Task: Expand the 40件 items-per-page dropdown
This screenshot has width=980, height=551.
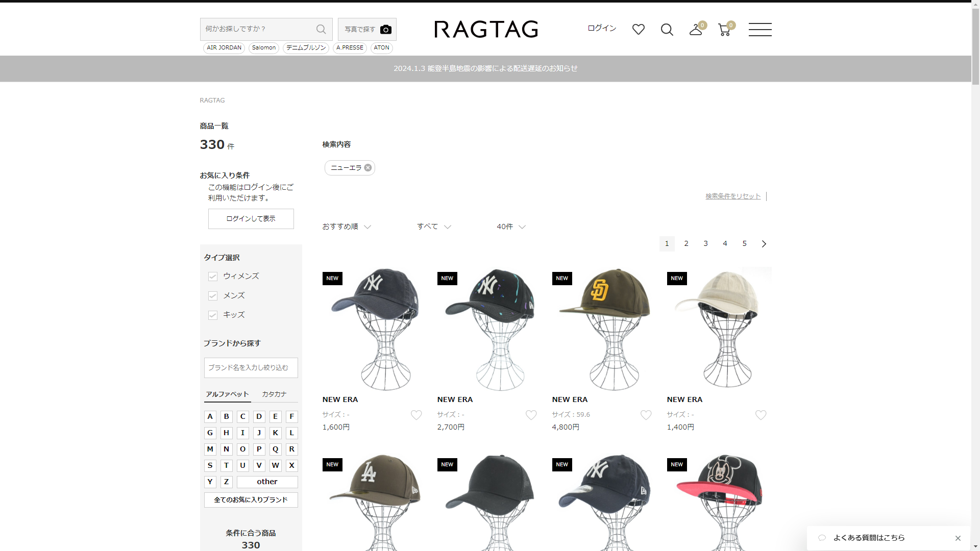Action: [510, 227]
